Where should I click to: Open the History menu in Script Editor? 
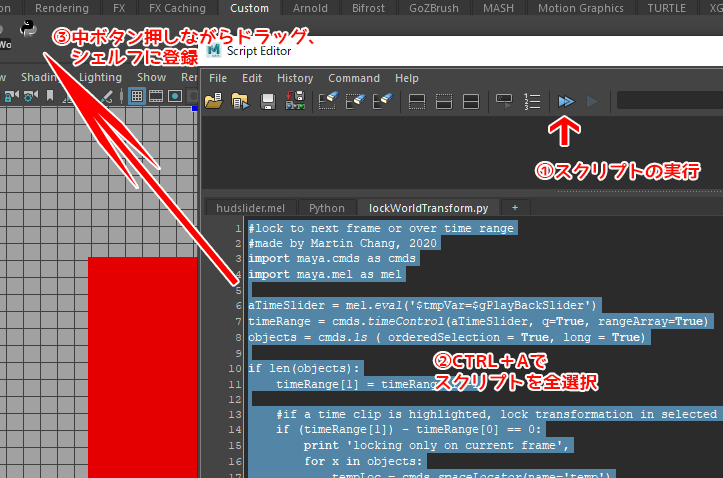click(x=295, y=78)
